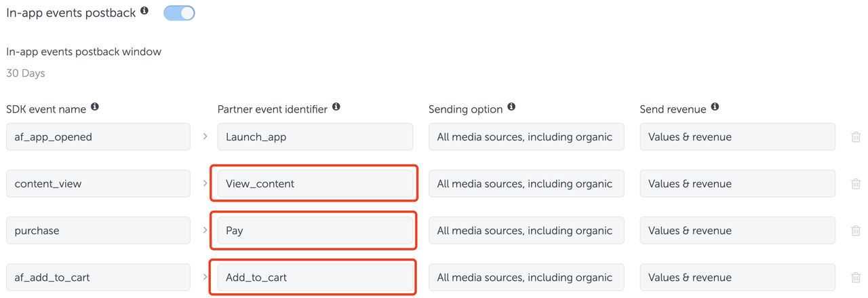This screenshot has width=868, height=298.
Task: Delete the content_view event row
Action: pyautogui.click(x=856, y=184)
